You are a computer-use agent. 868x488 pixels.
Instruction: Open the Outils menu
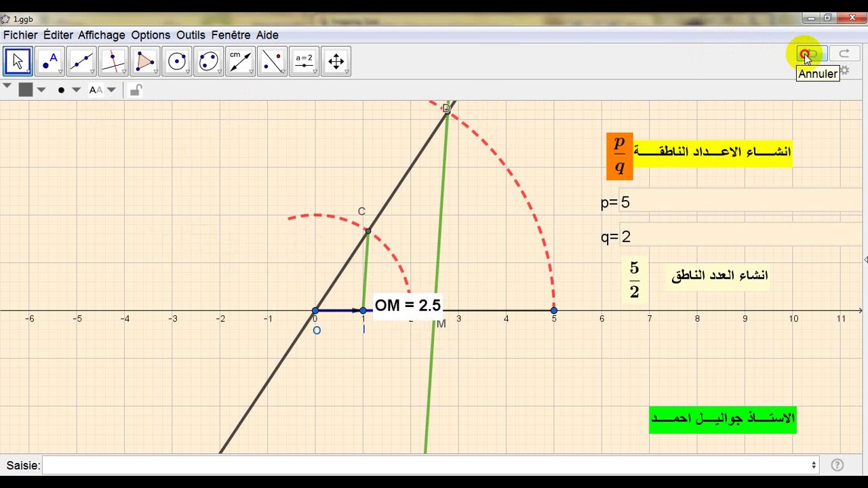click(x=191, y=35)
